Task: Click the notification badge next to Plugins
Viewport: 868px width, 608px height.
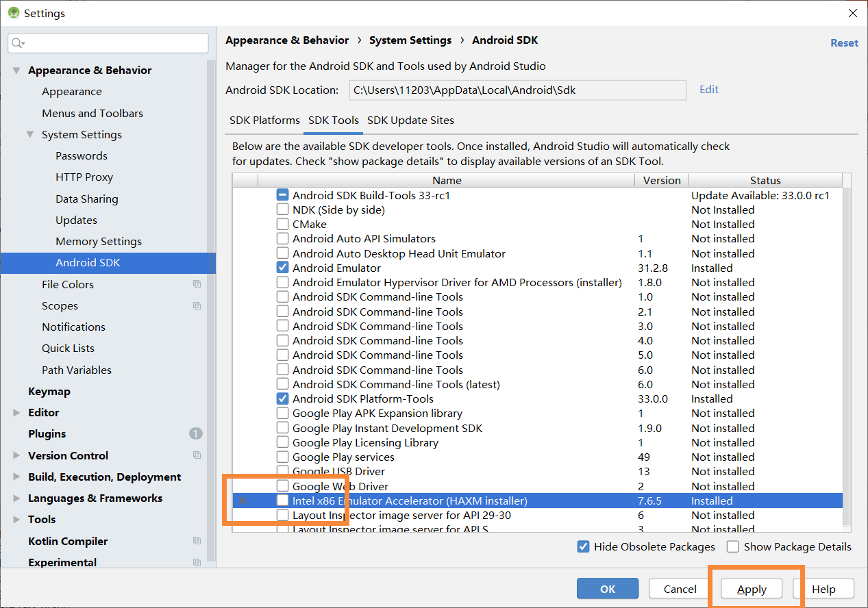Action: pos(196,433)
